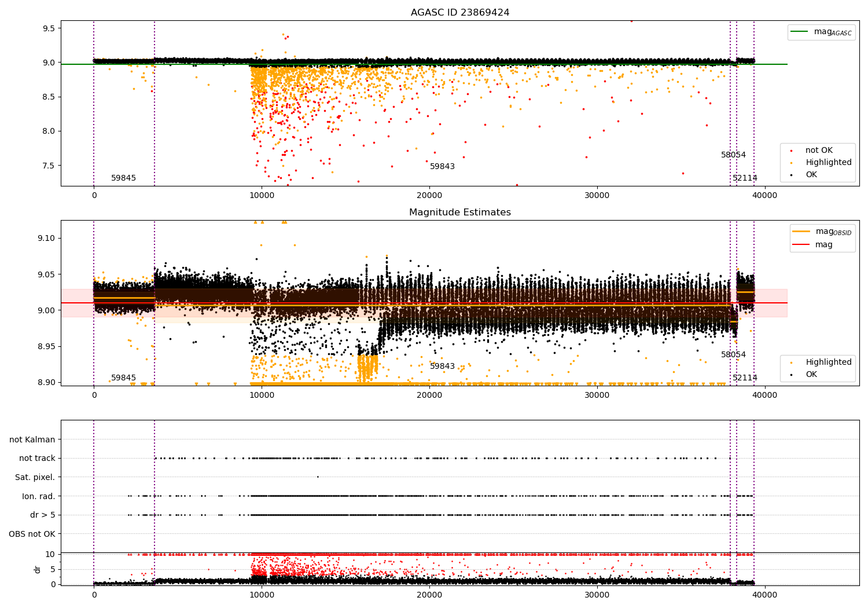Click y-tick 10 on the dr axis

point(50,554)
